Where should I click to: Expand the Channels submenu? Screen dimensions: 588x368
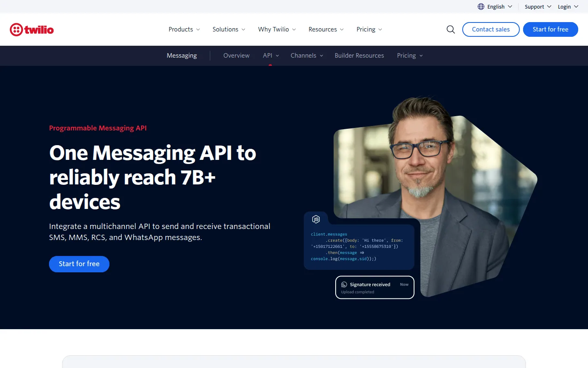(307, 56)
